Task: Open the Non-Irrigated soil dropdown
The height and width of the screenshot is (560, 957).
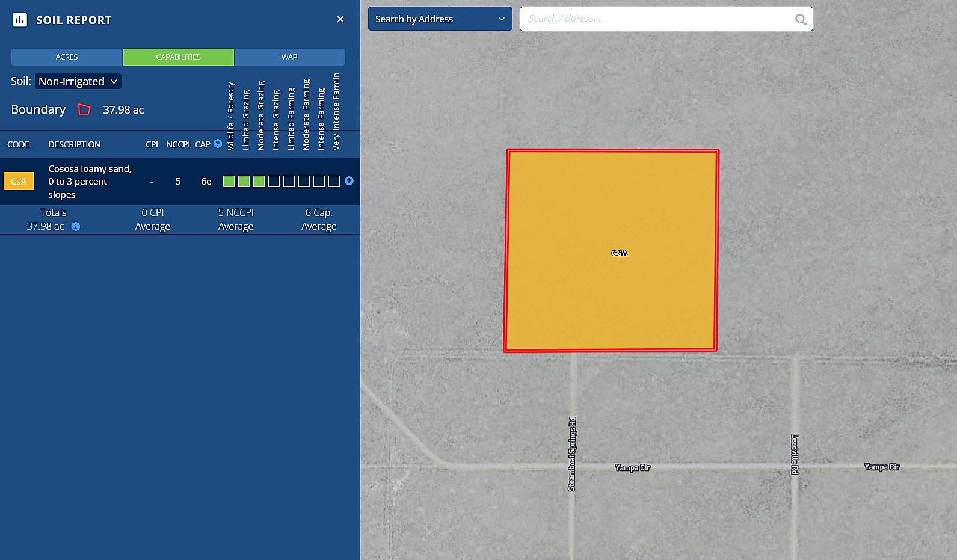Action: (78, 81)
